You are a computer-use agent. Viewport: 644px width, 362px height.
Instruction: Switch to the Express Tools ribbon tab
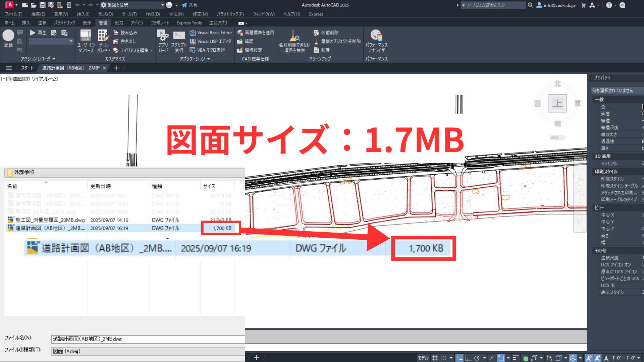pos(189,23)
